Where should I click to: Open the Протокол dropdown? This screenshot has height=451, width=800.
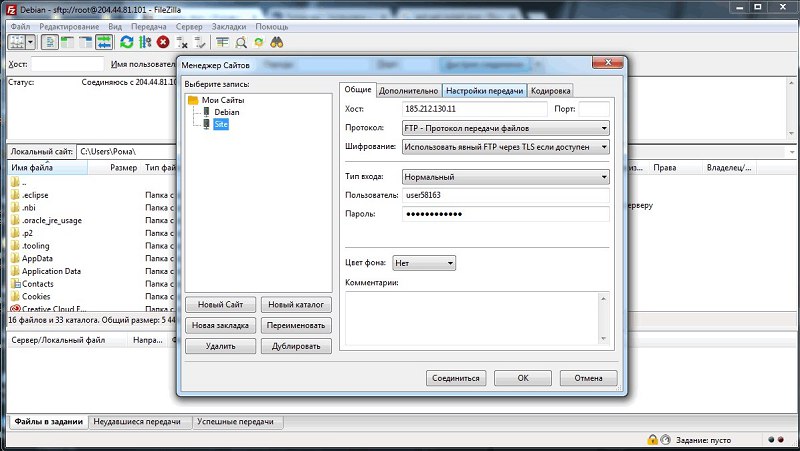506,128
